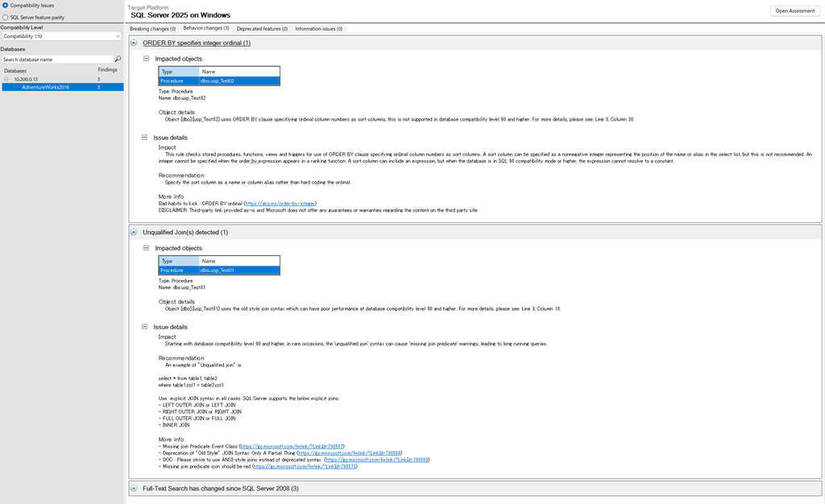Collapse the ORDER BY integer ordinal section

[x=134, y=43]
